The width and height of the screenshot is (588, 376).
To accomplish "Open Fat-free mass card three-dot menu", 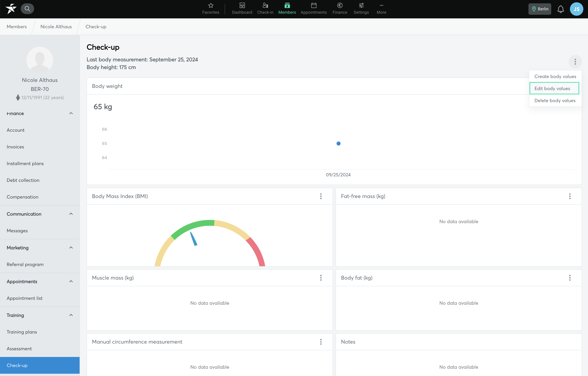I will point(570,196).
